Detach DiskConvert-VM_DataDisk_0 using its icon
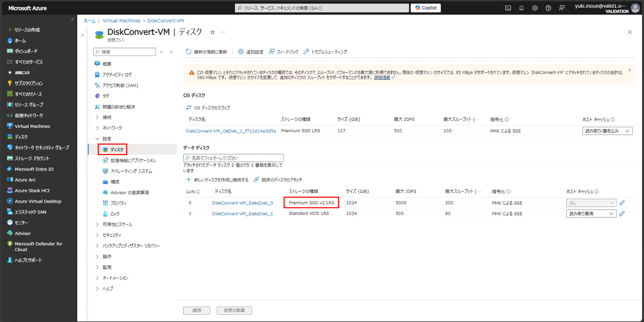This screenshot has width=644, height=322. point(622,203)
